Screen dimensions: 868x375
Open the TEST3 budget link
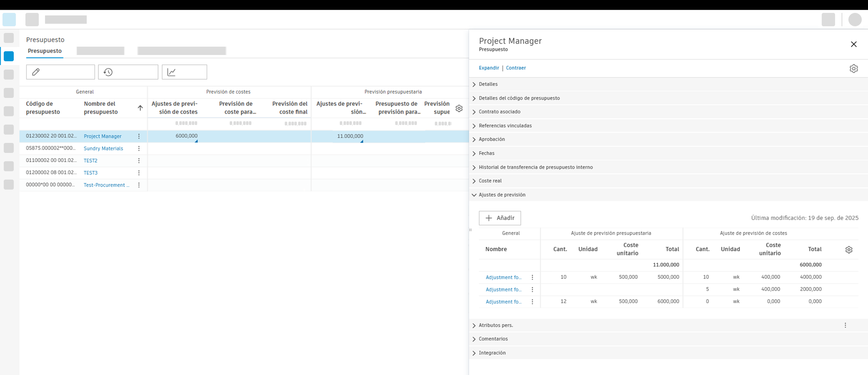pos(90,172)
